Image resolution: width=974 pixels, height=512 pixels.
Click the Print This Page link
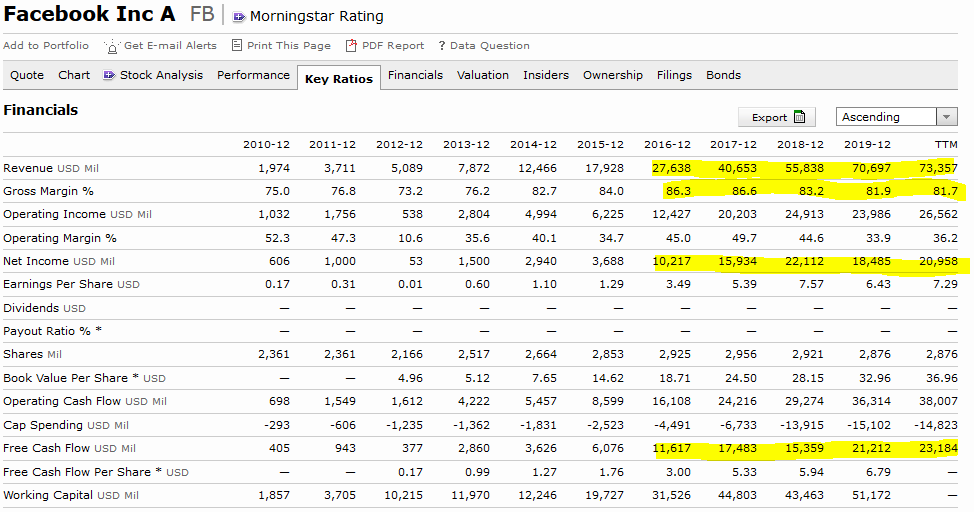[289, 45]
